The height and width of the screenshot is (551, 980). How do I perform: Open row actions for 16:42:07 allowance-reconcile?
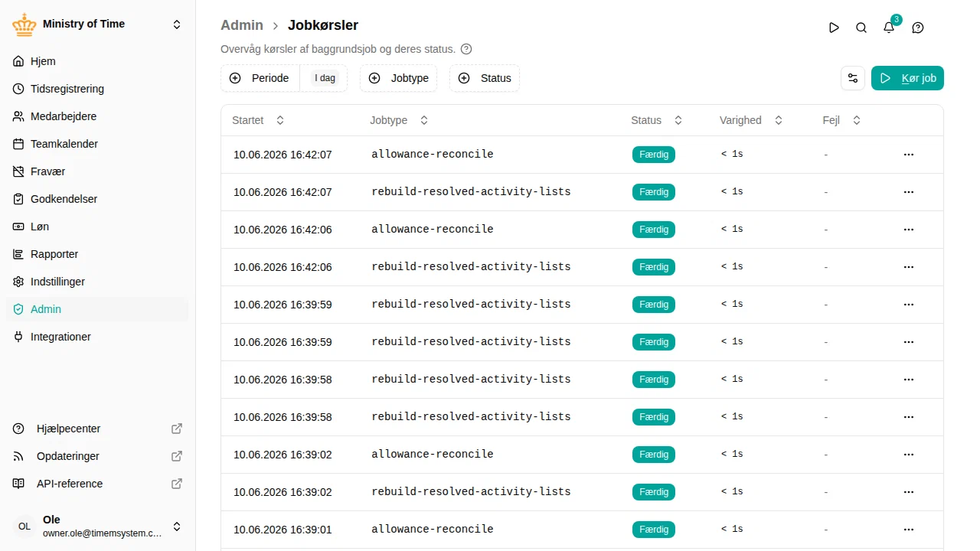[x=909, y=155]
